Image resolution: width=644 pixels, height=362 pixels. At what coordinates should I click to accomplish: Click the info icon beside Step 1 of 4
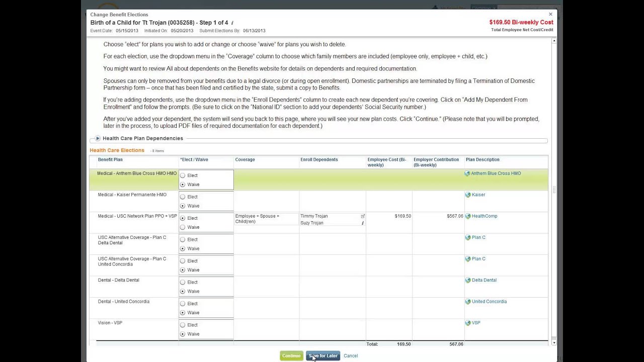pos(232,23)
